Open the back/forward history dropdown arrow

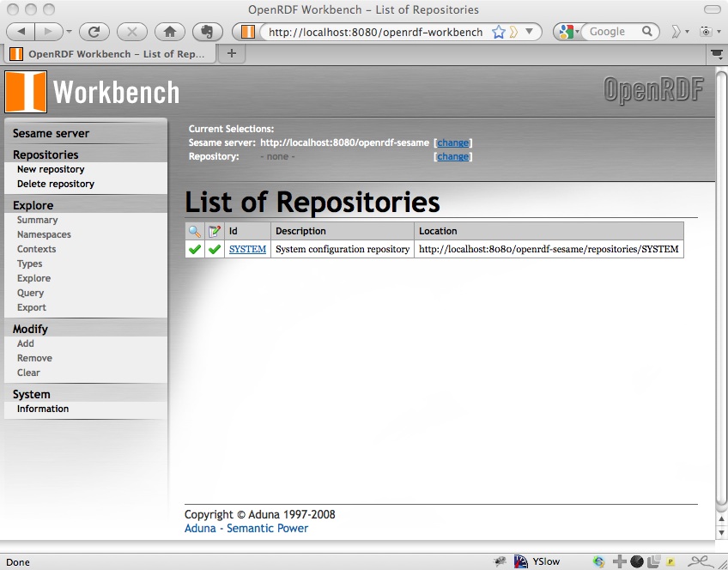point(70,32)
